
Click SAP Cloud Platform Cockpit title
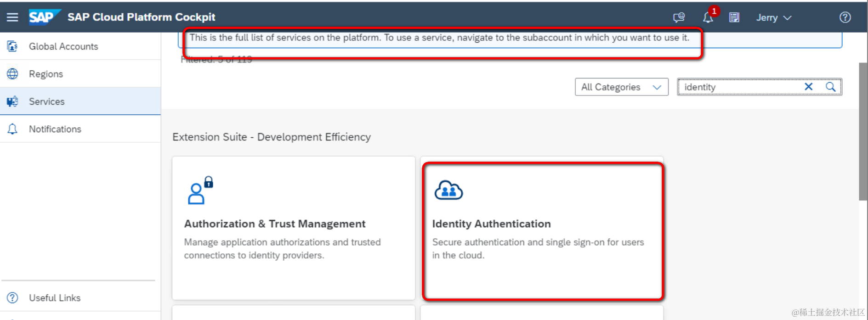[141, 17]
